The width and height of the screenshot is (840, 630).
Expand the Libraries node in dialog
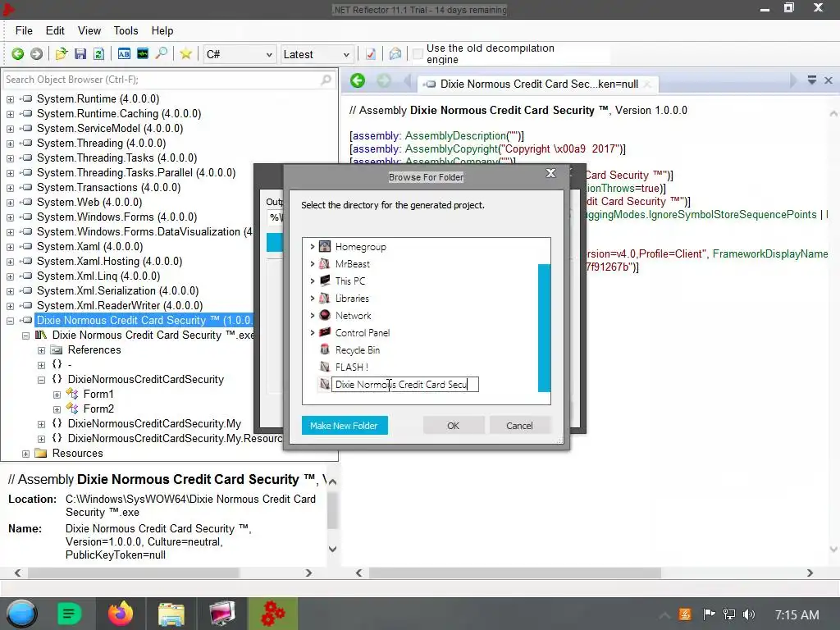pos(313,298)
